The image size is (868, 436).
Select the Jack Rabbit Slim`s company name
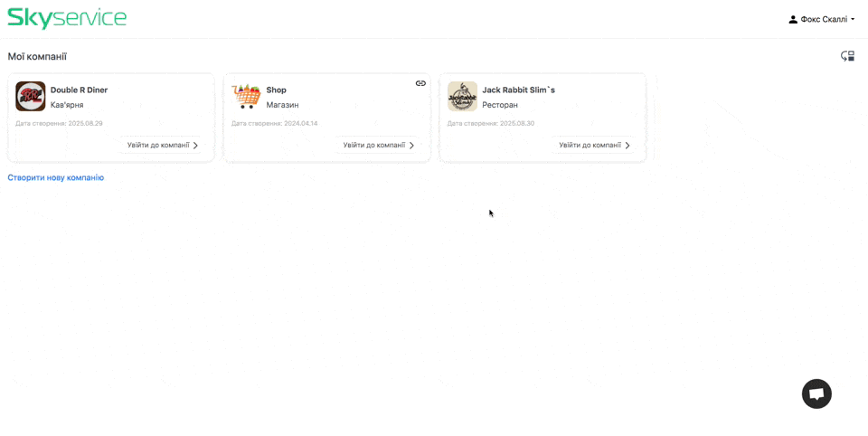point(519,90)
